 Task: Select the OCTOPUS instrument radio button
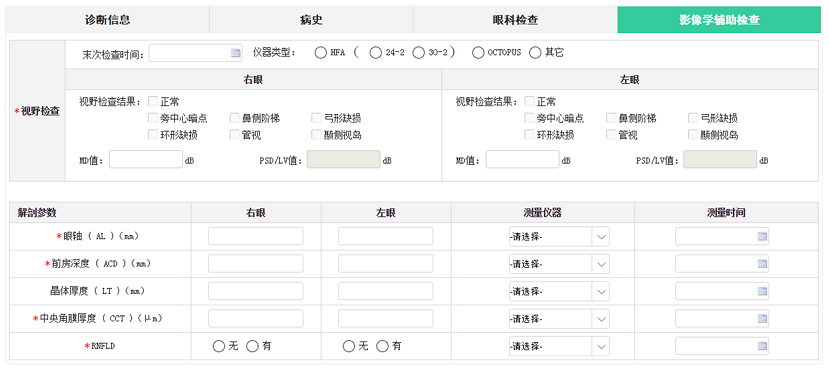(478, 53)
